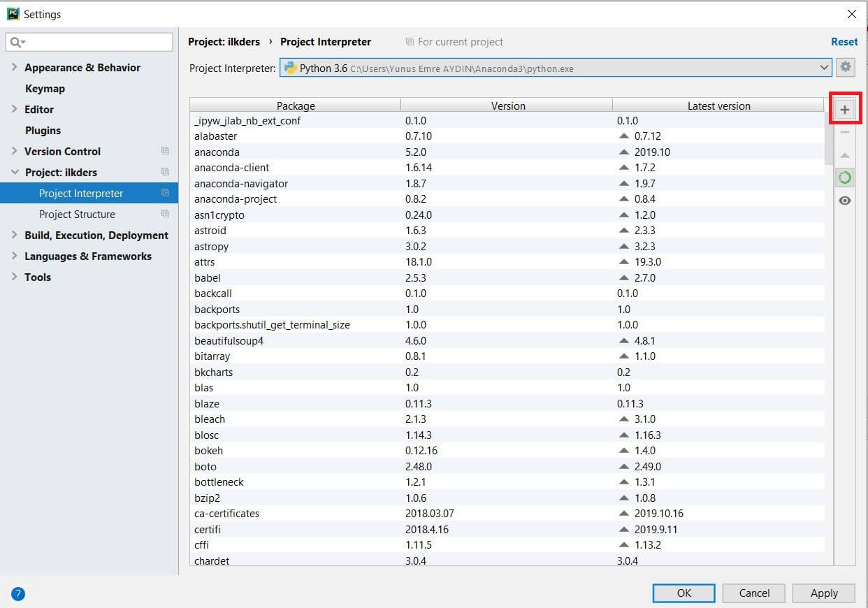Select the asn1crypto package
This screenshot has height=608, width=868.
[507, 215]
